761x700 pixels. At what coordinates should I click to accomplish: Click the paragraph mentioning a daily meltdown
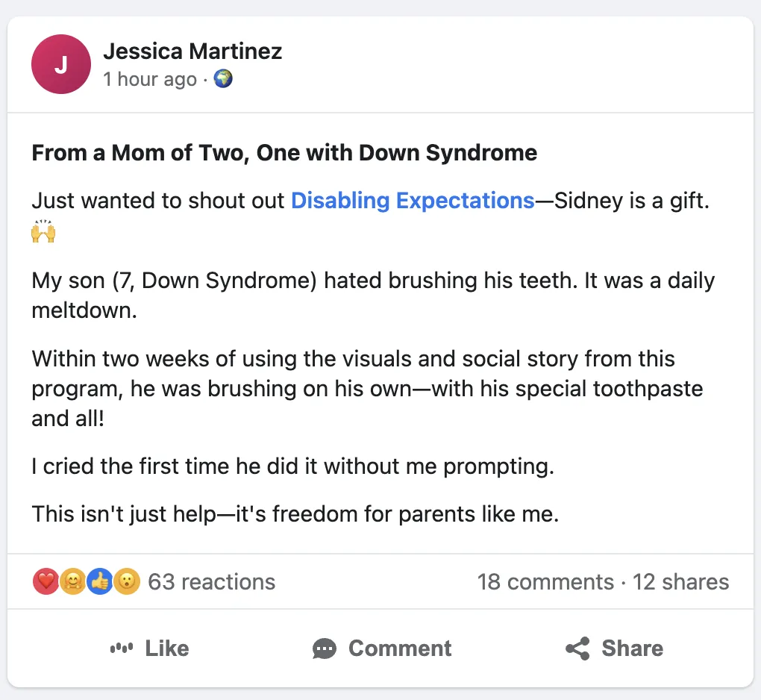pos(373,296)
